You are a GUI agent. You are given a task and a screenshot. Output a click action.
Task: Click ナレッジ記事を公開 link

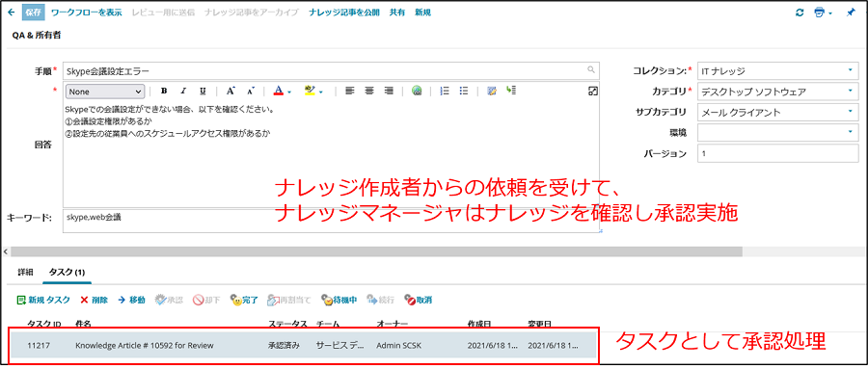point(344,13)
